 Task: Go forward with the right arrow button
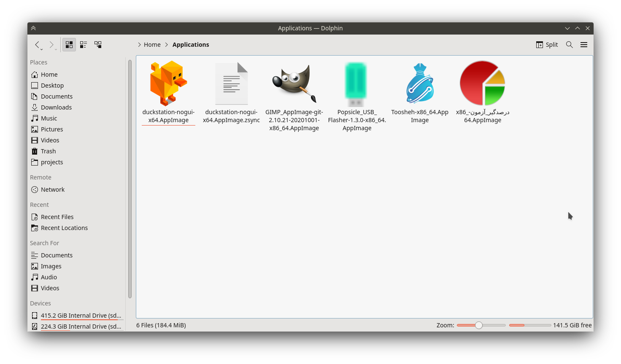(51, 44)
